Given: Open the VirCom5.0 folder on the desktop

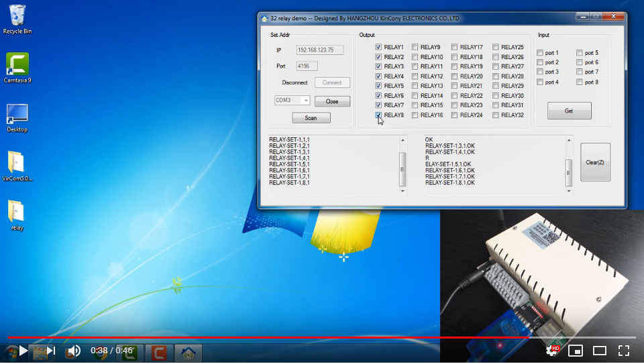Looking at the screenshot, I should [x=17, y=166].
